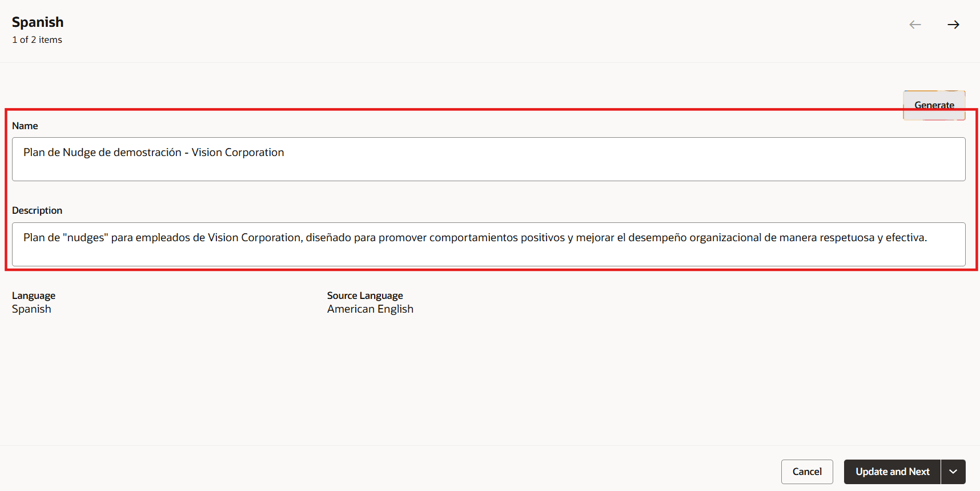Select the 'Spanish' language value
This screenshot has height=491, width=980.
click(x=31, y=309)
